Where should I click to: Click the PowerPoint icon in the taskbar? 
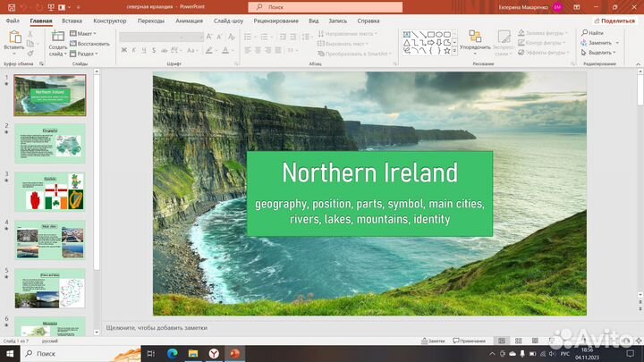(235, 353)
